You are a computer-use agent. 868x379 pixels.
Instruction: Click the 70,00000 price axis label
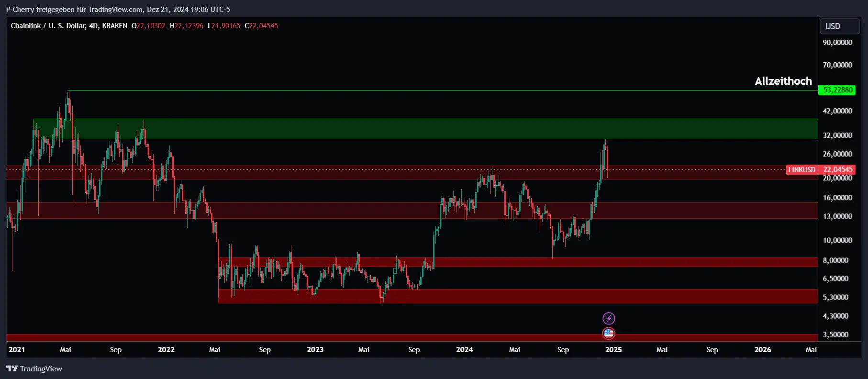click(837, 65)
